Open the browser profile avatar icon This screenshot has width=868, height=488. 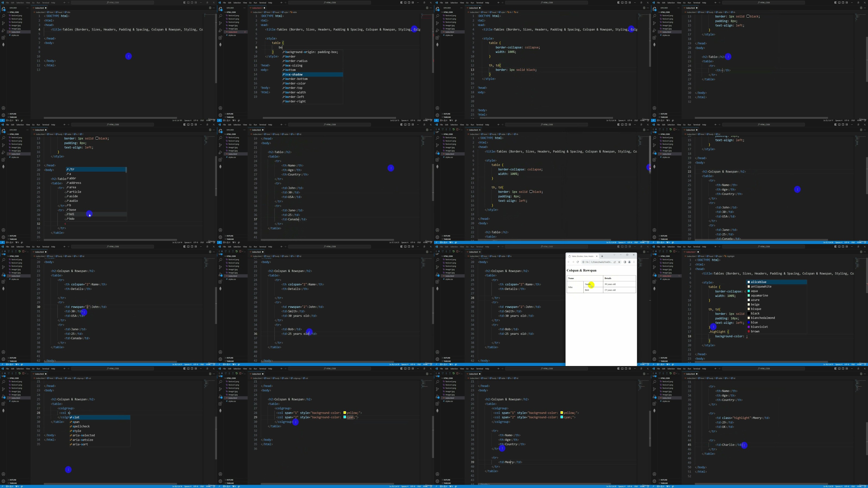(x=629, y=262)
